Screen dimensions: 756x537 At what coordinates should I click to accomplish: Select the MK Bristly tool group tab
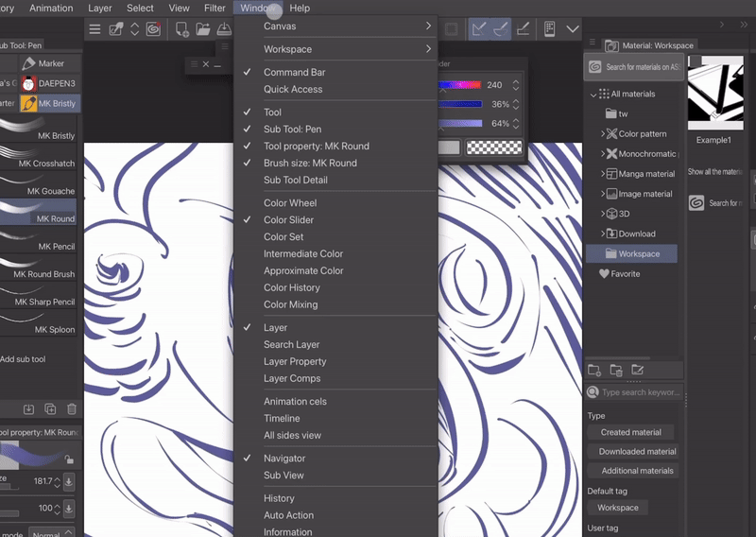pos(49,103)
